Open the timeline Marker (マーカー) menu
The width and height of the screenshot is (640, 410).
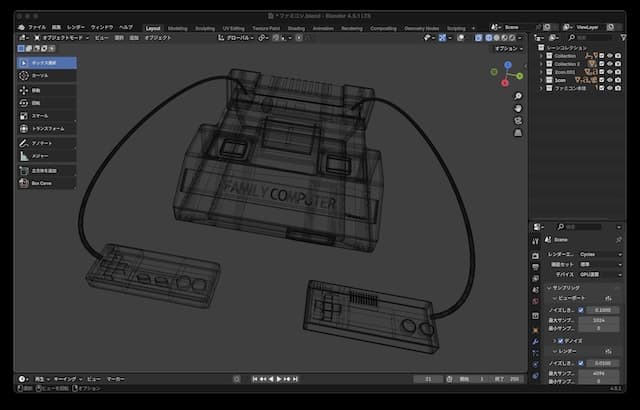[x=116, y=379]
